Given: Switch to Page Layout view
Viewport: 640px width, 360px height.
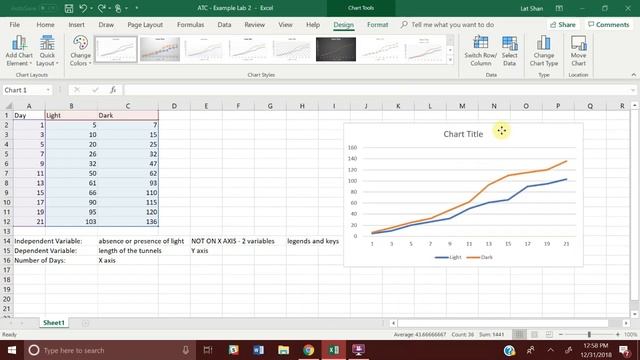Looking at the screenshot, I should (x=534, y=334).
